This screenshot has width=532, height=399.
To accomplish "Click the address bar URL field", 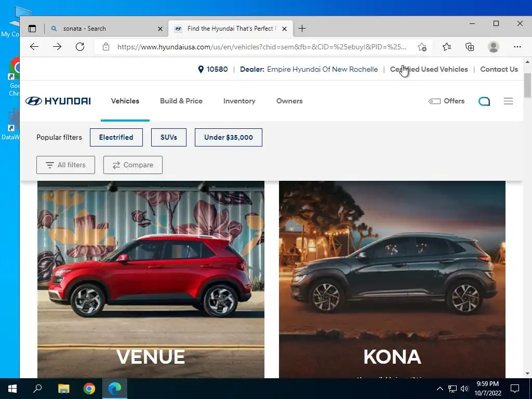I will 262,47.
